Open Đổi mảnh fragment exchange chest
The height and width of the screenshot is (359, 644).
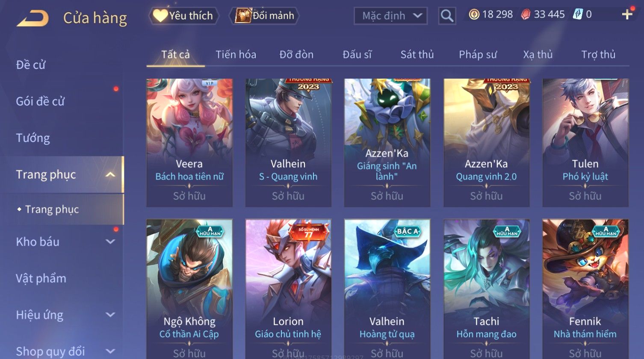click(x=264, y=16)
